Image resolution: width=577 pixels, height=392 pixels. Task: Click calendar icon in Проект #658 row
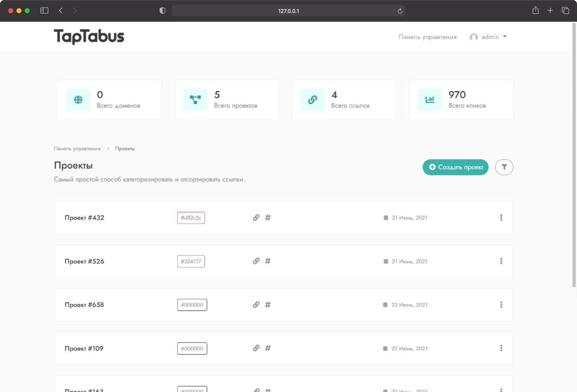385,305
